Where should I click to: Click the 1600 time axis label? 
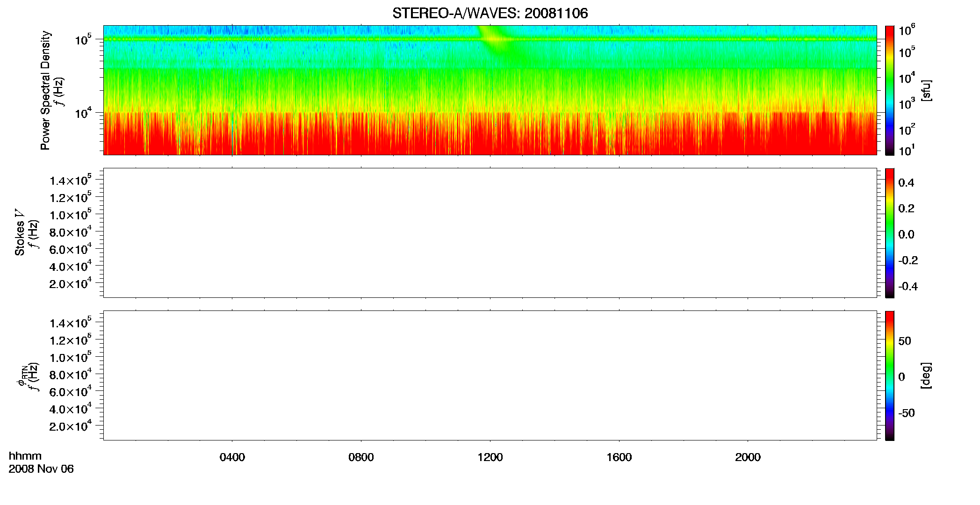pos(619,457)
